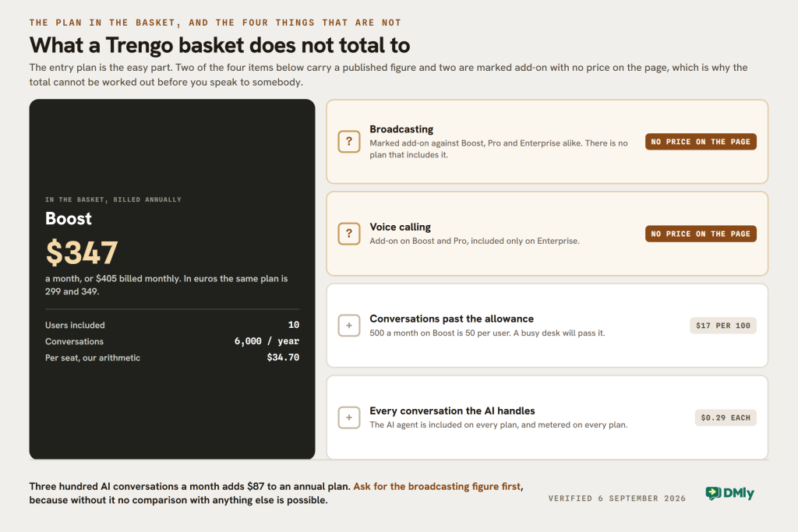Click the $347 price figure

pyautogui.click(x=82, y=253)
